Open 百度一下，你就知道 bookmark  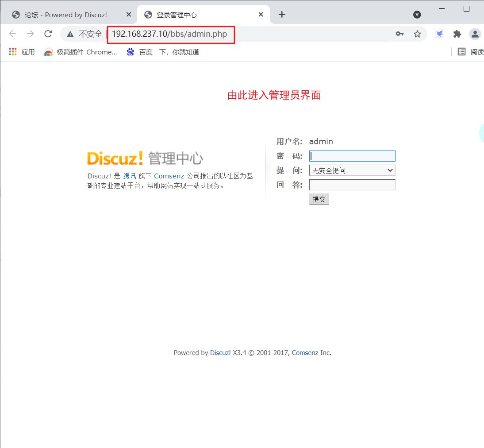coord(163,52)
